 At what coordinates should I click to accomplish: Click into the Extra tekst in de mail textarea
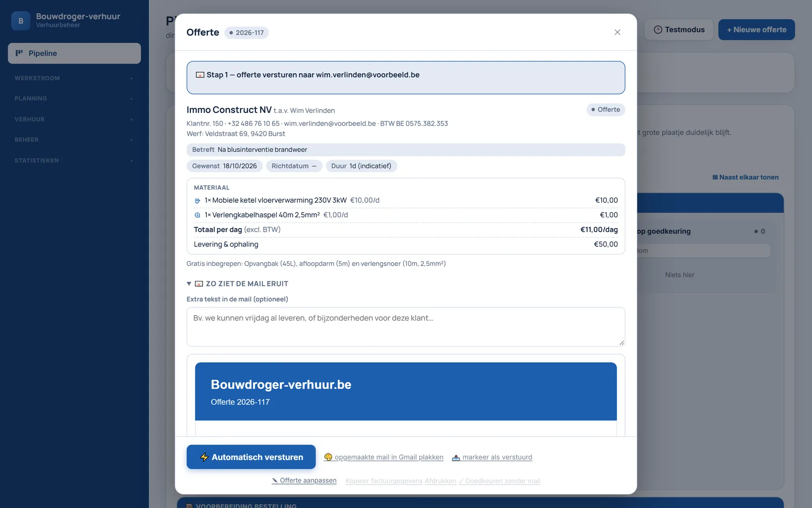(x=406, y=327)
